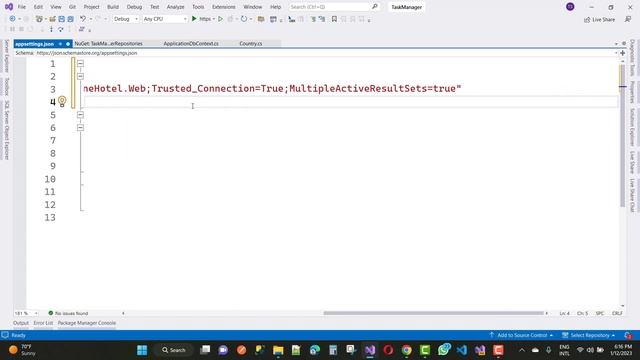Click the new project icon

tap(39, 19)
